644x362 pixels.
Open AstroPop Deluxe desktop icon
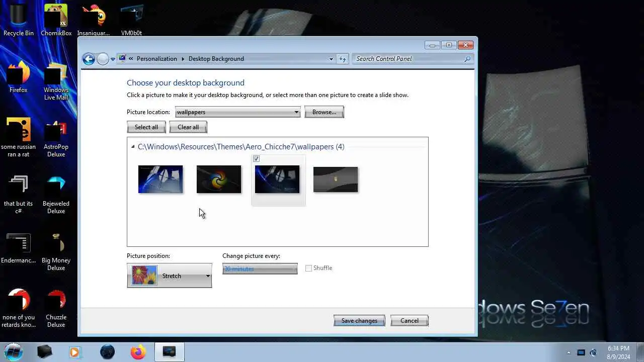pos(56,138)
